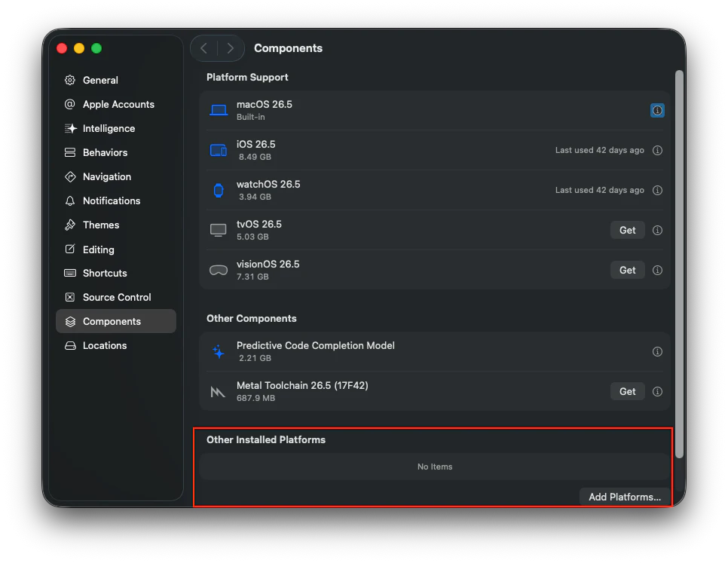The width and height of the screenshot is (728, 563).
Task: Download Metal Toolchain with Get button
Action: (627, 392)
